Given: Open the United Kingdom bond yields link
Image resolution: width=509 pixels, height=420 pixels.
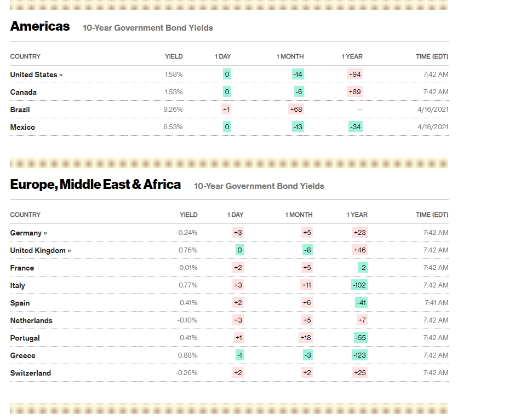Looking at the screenshot, I should (41, 250).
